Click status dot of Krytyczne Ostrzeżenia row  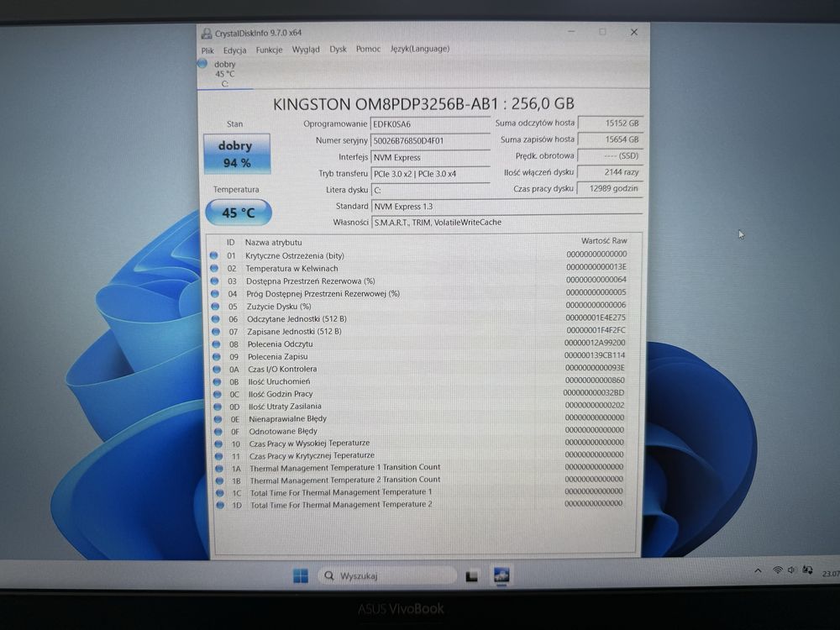pos(213,255)
